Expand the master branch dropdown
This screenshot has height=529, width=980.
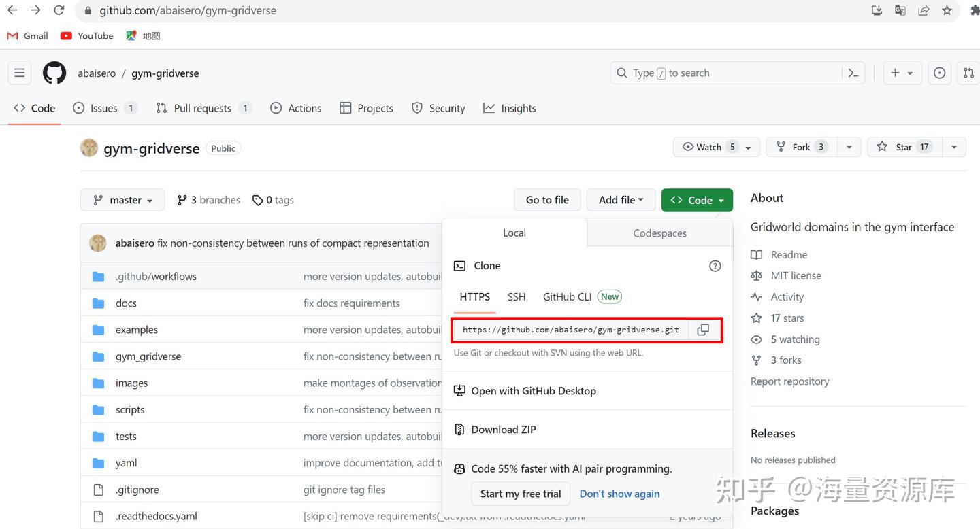122,199
